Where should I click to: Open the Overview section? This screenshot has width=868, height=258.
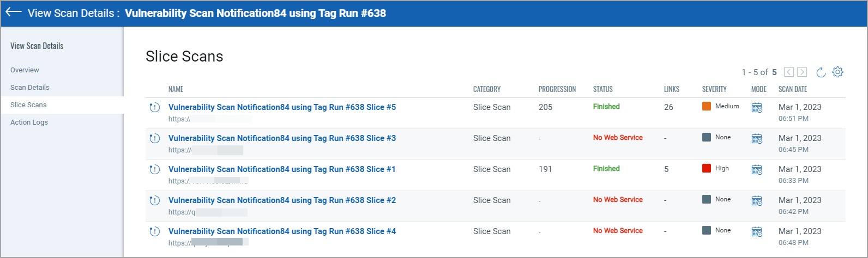[25, 70]
